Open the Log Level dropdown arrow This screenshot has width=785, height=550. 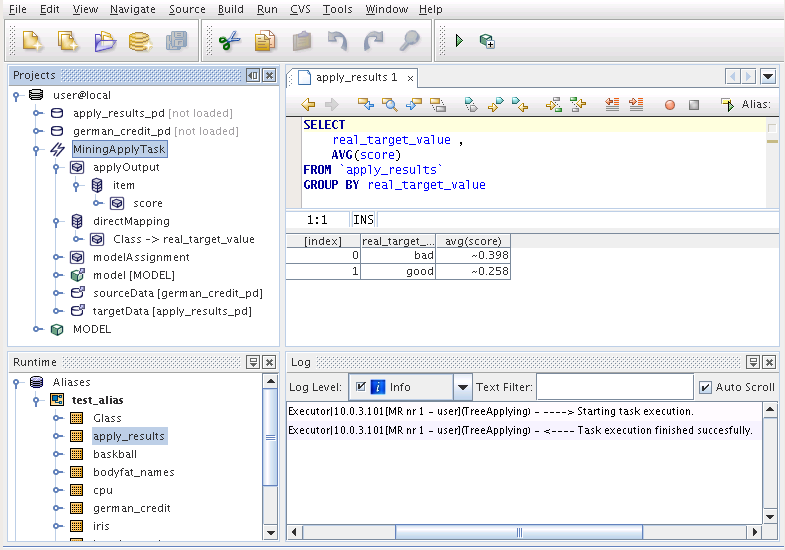tap(463, 387)
